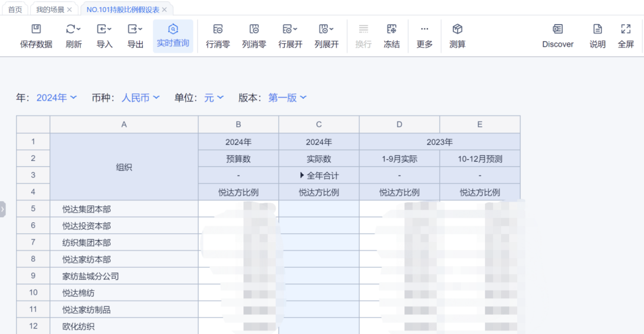This screenshot has height=334, width=644.
Task: Click the Save Data (保存数据) icon
Action: point(36,30)
